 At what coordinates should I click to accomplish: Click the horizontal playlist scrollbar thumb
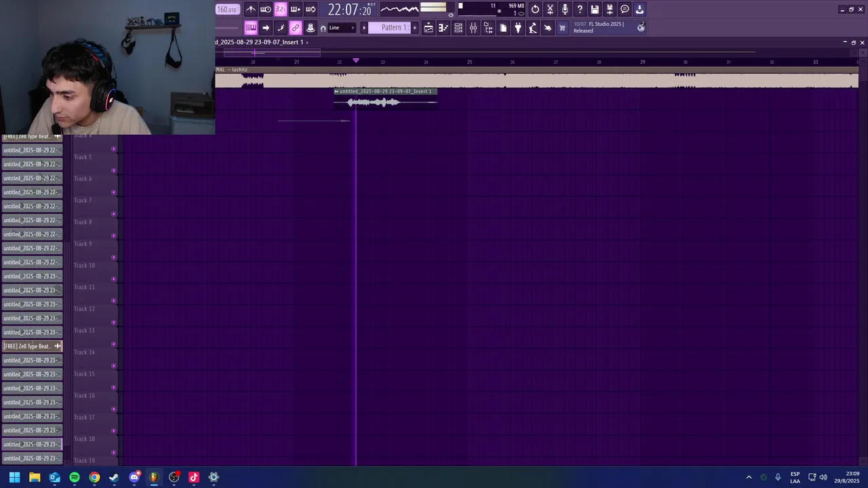click(x=271, y=52)
